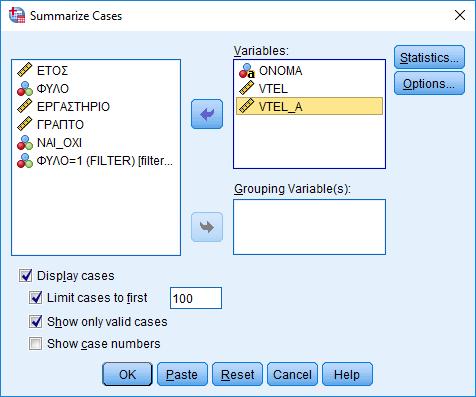Click the nominal icon beside ΝΑΙ_ΟΧΙ
The width and height of the screenshot is (476, 397).
[25, 143]
